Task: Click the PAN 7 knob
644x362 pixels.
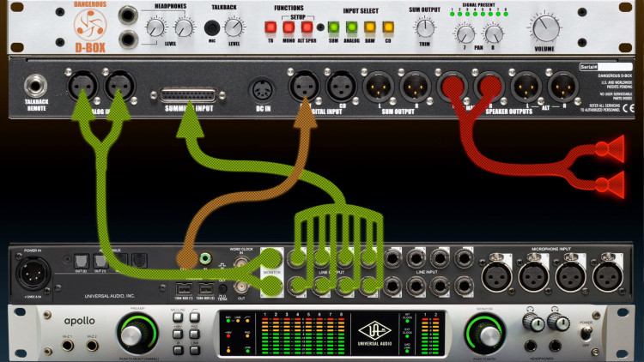Action: [x=465, y=33]
